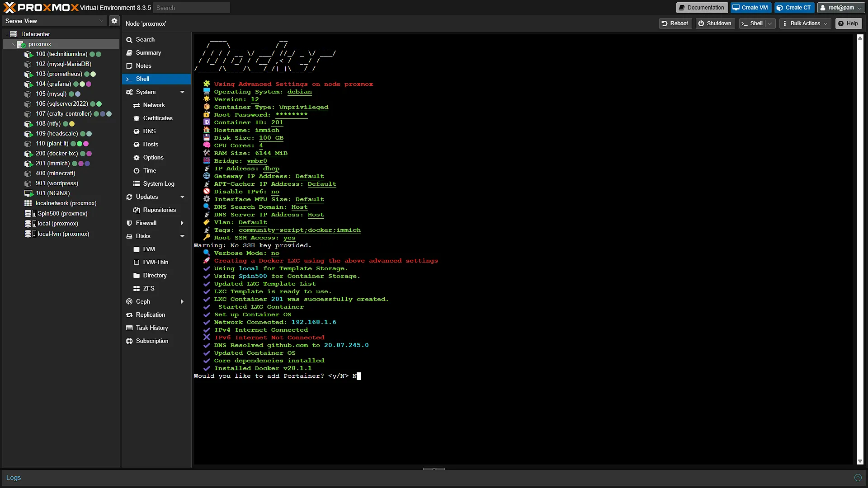
Task: Open the node Search panel
Action: (156, 40)
